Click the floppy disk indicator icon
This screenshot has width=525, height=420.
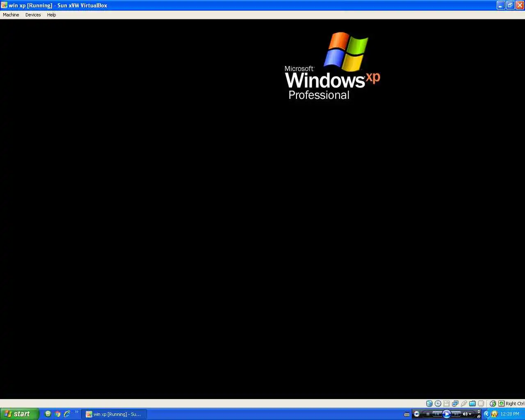tap(446, 404)
